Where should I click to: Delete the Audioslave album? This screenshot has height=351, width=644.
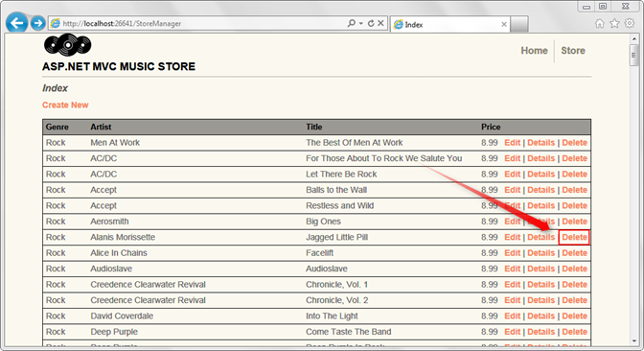click(x=575, y=269)
